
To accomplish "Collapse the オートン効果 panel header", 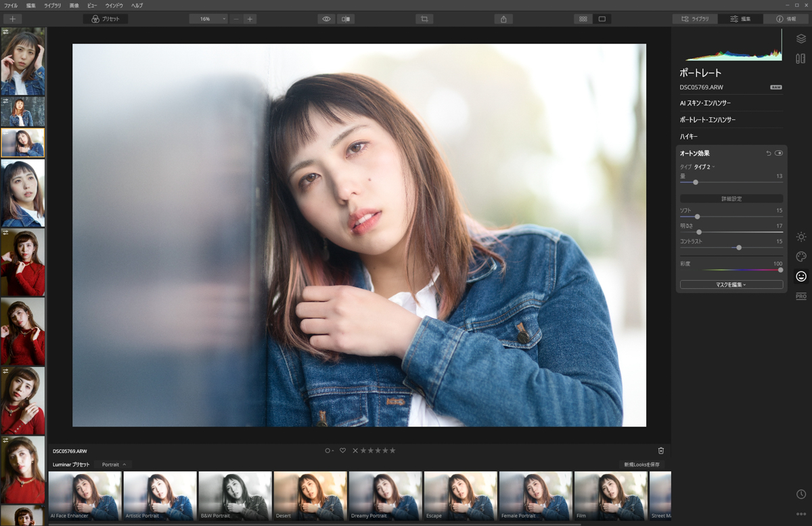I will tap(695, 154).
